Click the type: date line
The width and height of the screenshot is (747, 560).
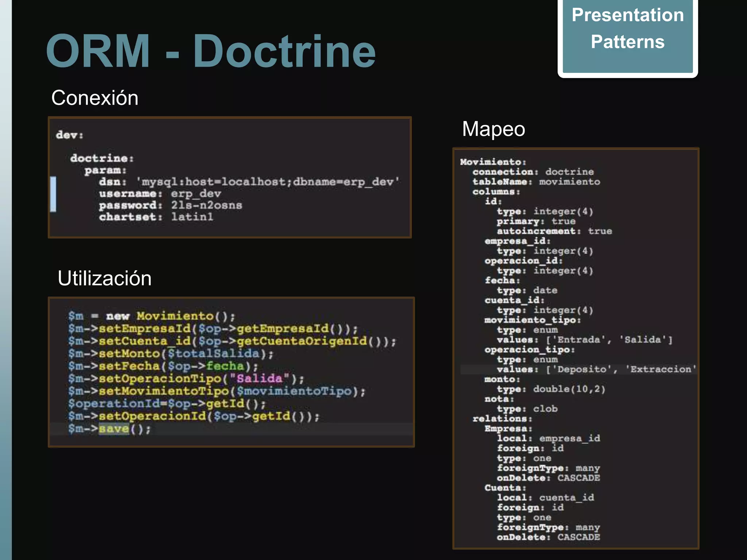(x=527, y=291)
